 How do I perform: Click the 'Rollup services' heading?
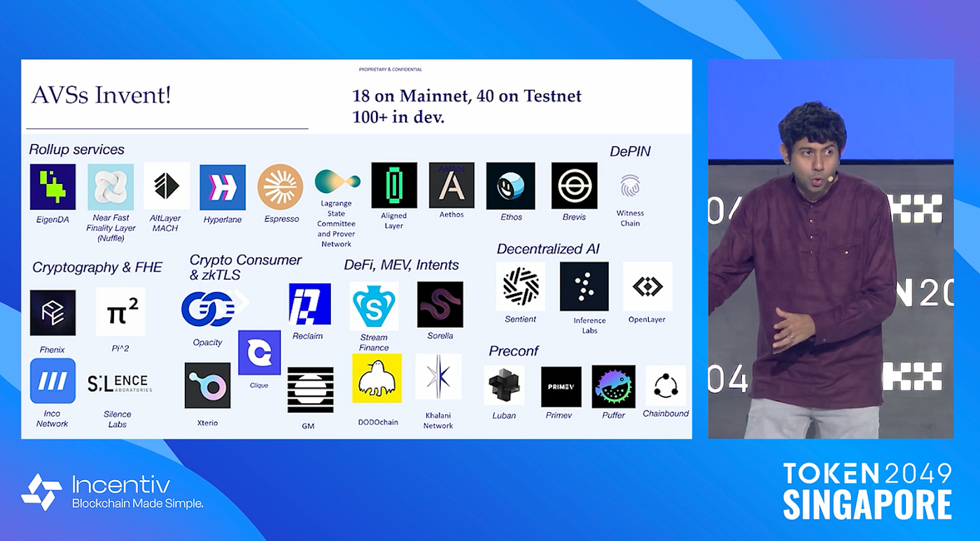point(77,150)
